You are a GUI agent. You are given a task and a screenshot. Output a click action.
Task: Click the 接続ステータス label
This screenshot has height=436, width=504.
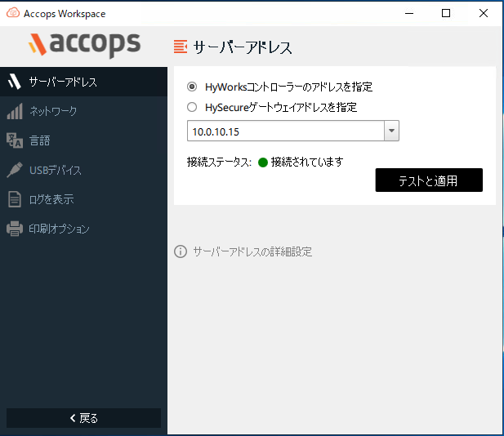(219, 162)
